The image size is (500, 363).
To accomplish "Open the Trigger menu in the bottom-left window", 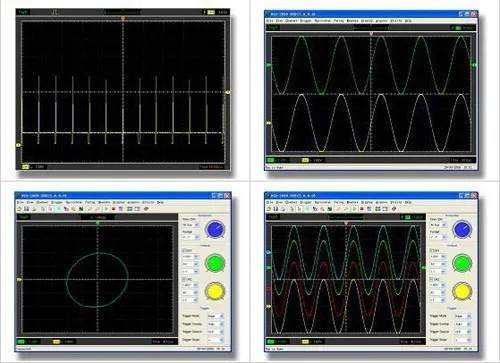I will (x=57, y=202).
